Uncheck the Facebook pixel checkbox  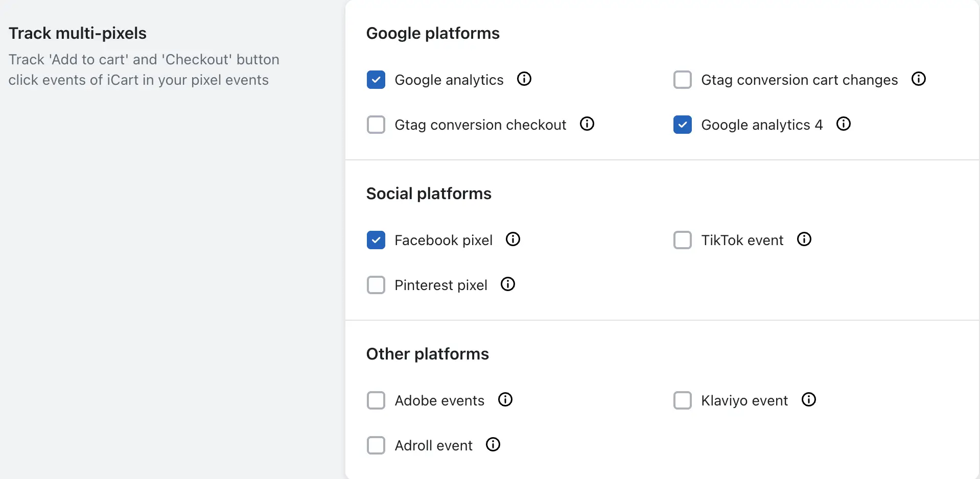click(x=376, y=240)
